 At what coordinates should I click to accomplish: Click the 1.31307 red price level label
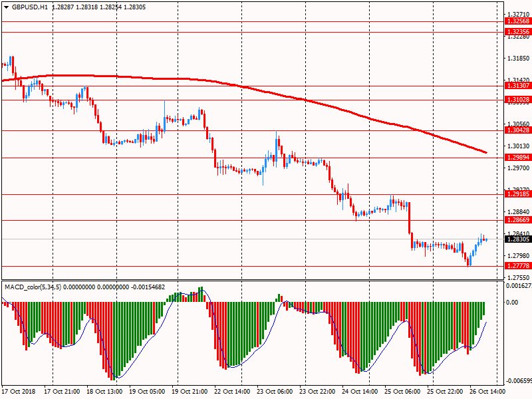[x=517, y=86]
